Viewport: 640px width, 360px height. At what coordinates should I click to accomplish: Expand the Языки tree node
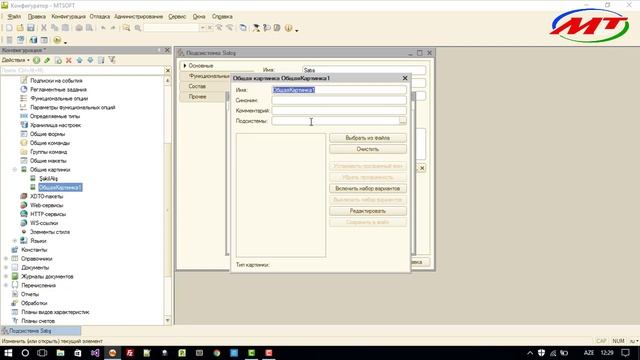click(x=15, y=241)
